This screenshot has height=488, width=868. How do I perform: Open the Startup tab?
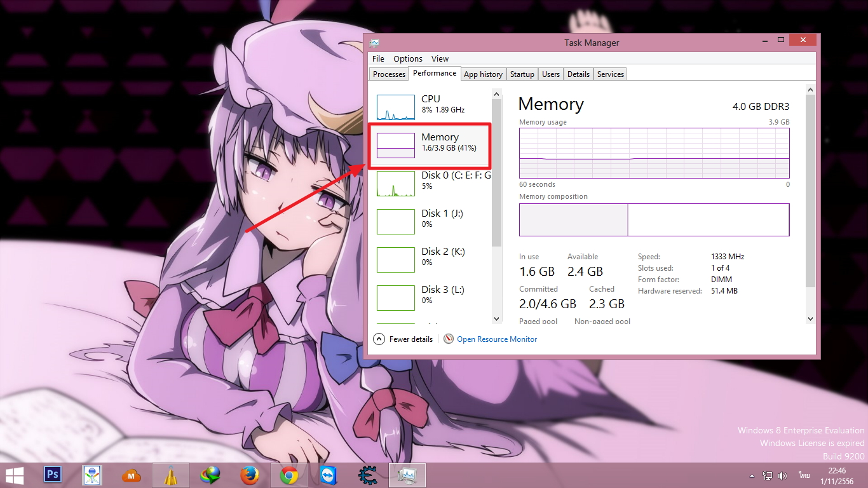point(522,74)
